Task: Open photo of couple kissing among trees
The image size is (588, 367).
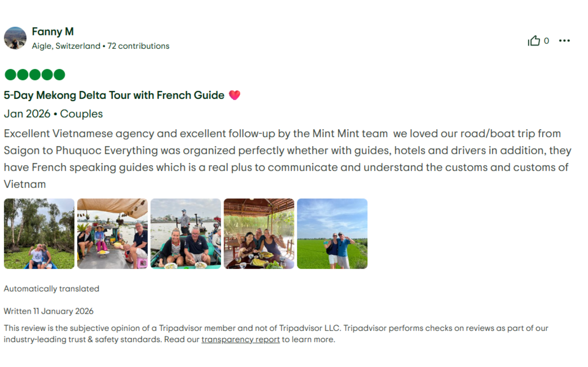Action: 39,234
